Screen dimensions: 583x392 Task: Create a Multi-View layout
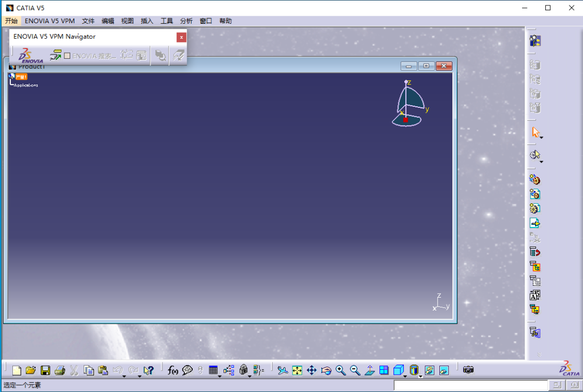click(x=384, y=370)
